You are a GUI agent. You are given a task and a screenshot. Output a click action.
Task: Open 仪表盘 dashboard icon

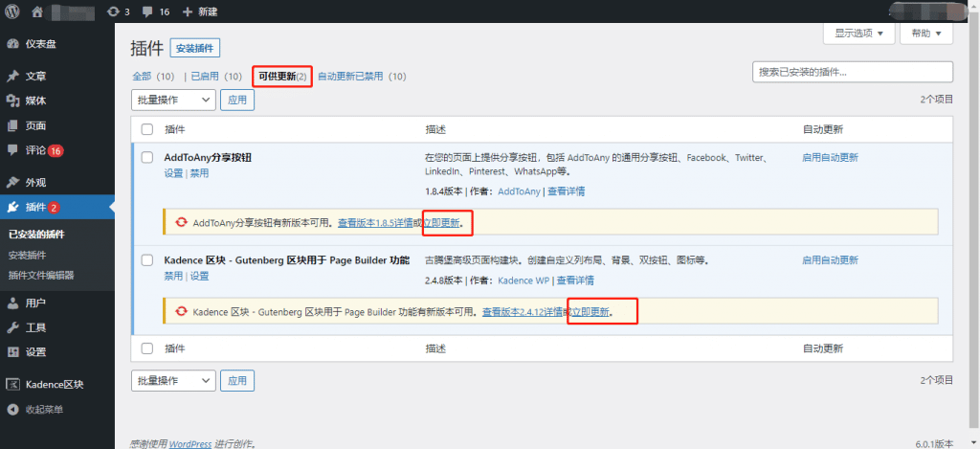point(12,44)
